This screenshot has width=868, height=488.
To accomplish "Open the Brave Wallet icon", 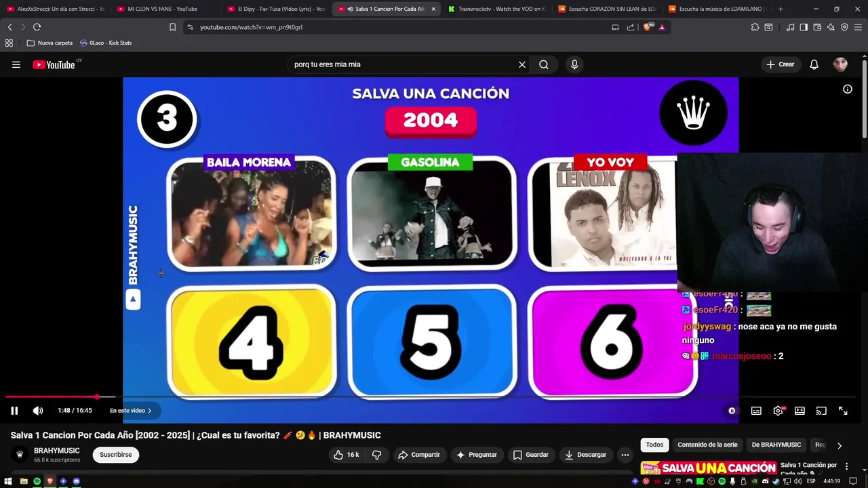I will point(817,27).
